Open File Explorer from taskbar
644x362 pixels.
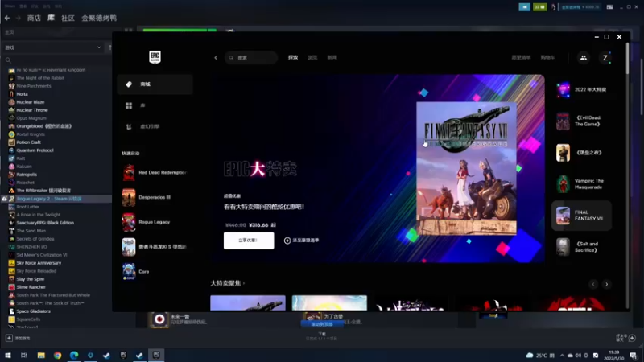pyautogui.click(x=41, y=356)
